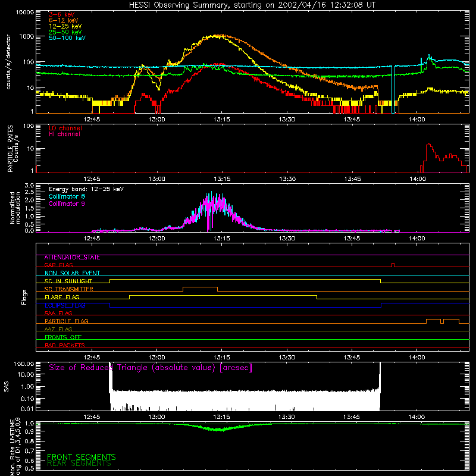
Task: Click the NON_SOLAR_EVENT flag label
Action: [72, 273]
